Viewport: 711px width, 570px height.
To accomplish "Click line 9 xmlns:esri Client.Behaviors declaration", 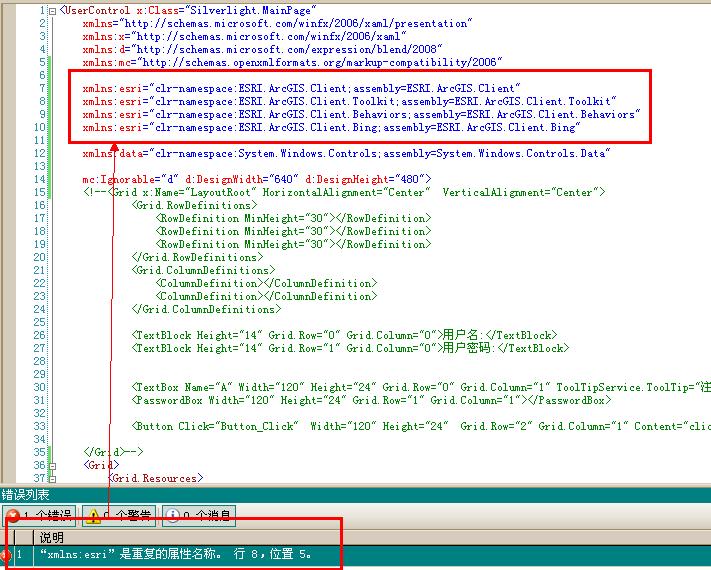I will [x=361, y=114].
